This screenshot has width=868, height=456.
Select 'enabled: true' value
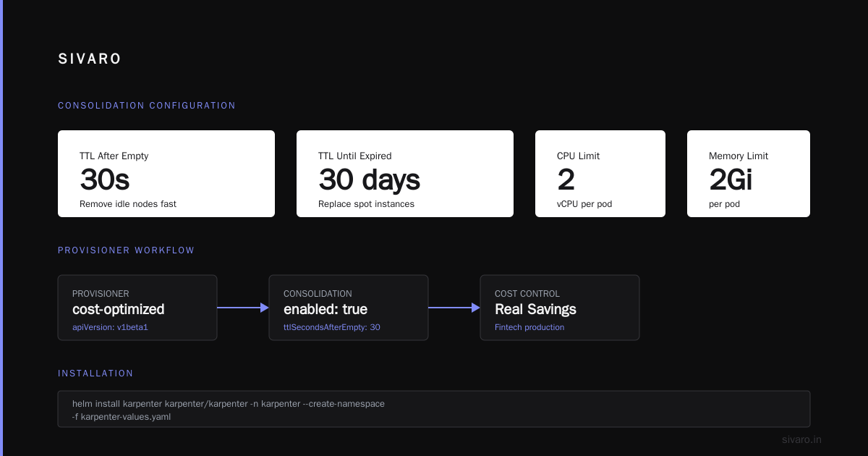325,309
